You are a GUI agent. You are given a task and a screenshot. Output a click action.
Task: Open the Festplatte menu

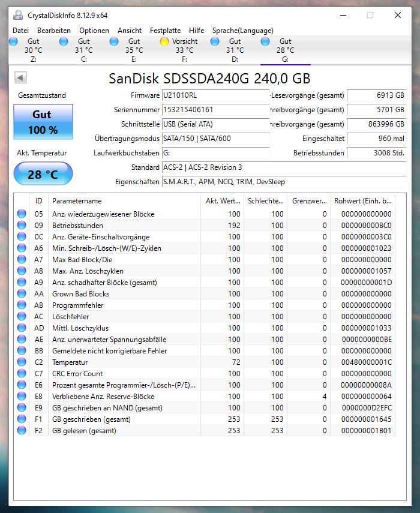click(x=165, y=31)
